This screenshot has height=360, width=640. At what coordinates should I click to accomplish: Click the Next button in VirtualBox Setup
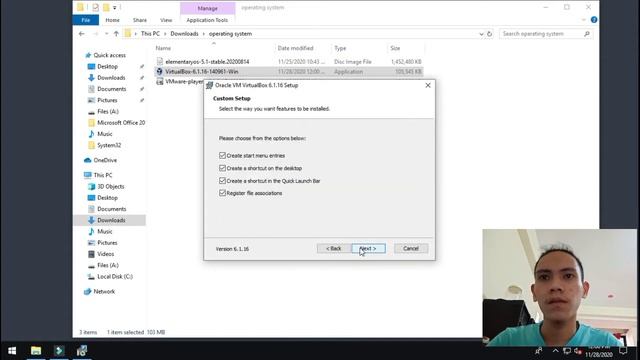coord(369,249)
